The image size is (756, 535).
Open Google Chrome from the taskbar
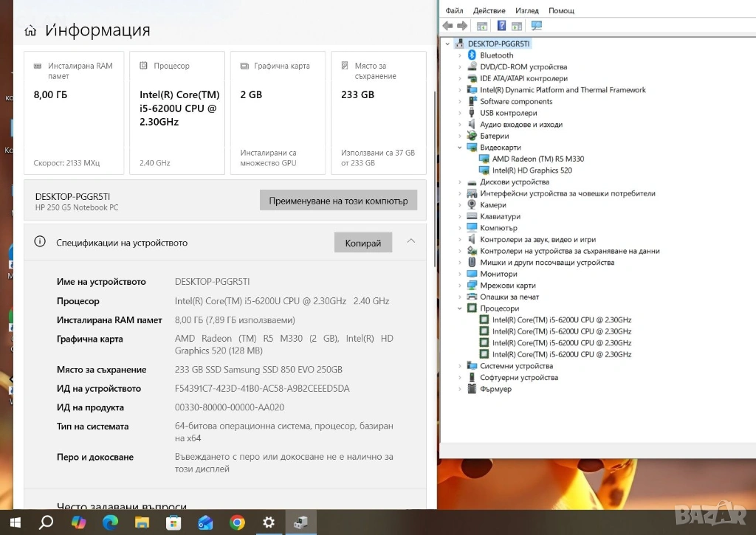[237, 522]
